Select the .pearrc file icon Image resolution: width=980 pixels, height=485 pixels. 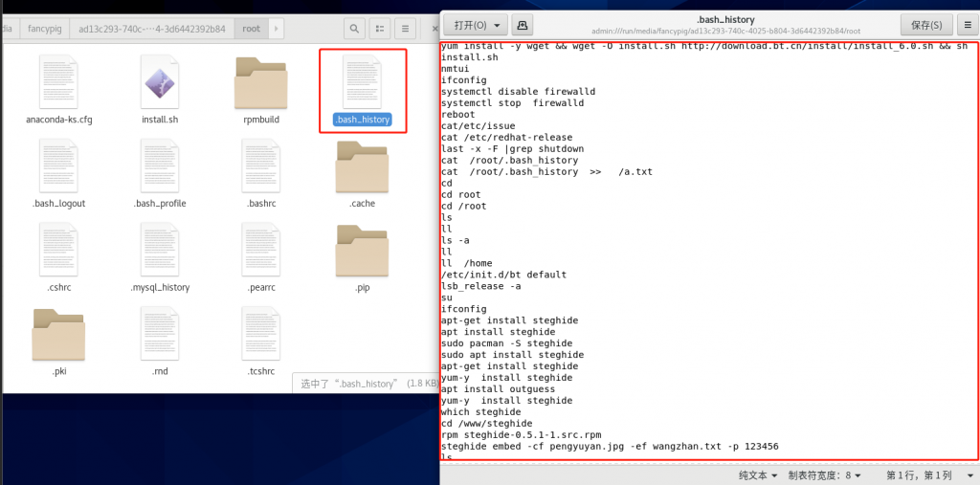(261, 250)
